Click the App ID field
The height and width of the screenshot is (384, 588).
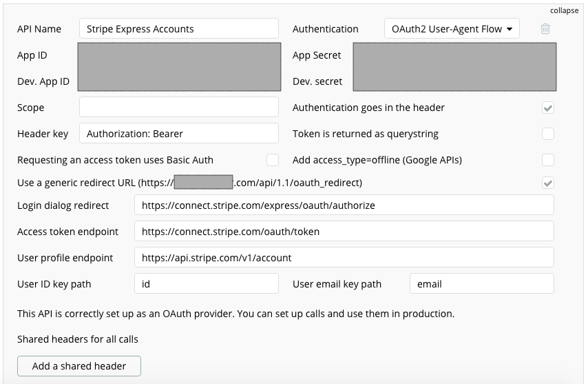click(179, 55)
